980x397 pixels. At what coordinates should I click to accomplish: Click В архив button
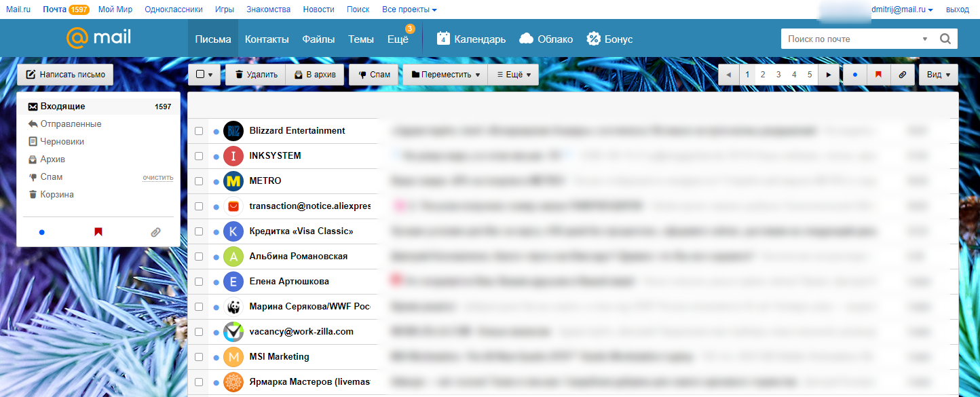pos(315,75)
